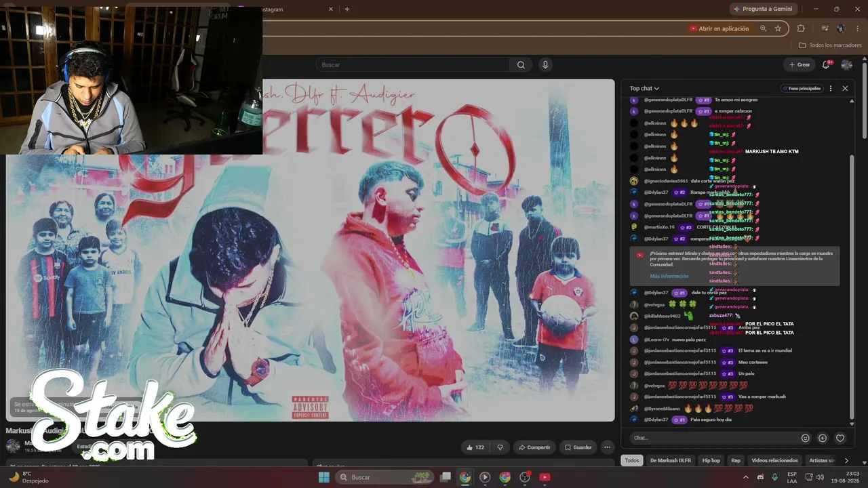
Task: Focus the Chat message input
Action: 713,439
